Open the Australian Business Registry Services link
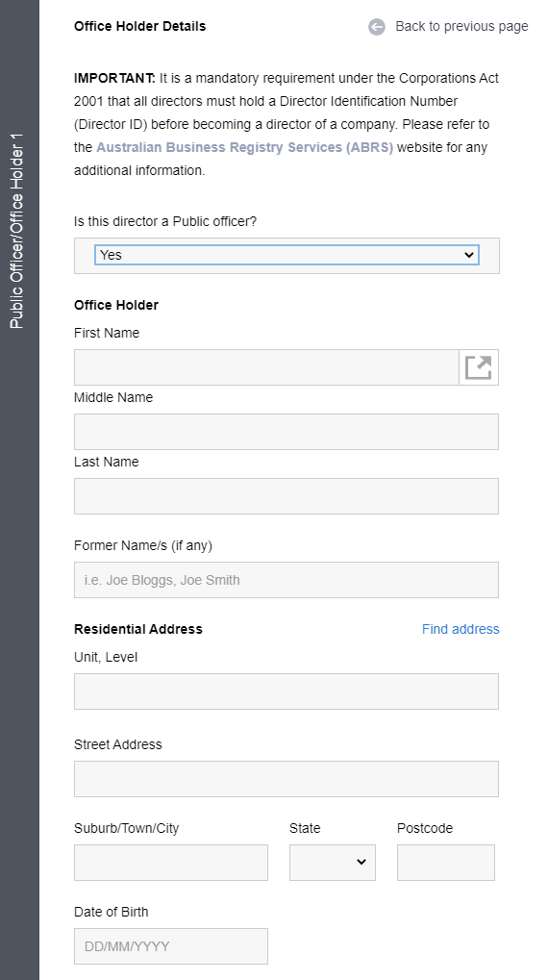This screenshot has height=980, width=548. pos(244,147)
